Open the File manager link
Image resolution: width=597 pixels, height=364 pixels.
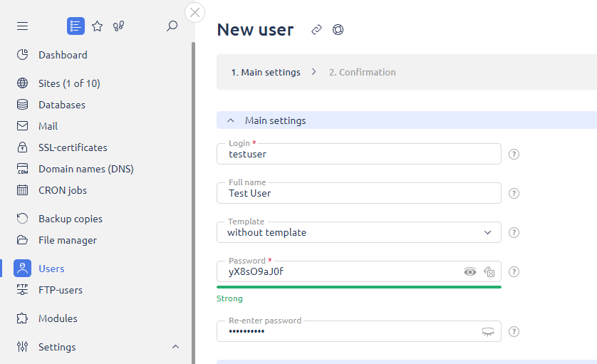pyautogui.click(x=67, y=240)
